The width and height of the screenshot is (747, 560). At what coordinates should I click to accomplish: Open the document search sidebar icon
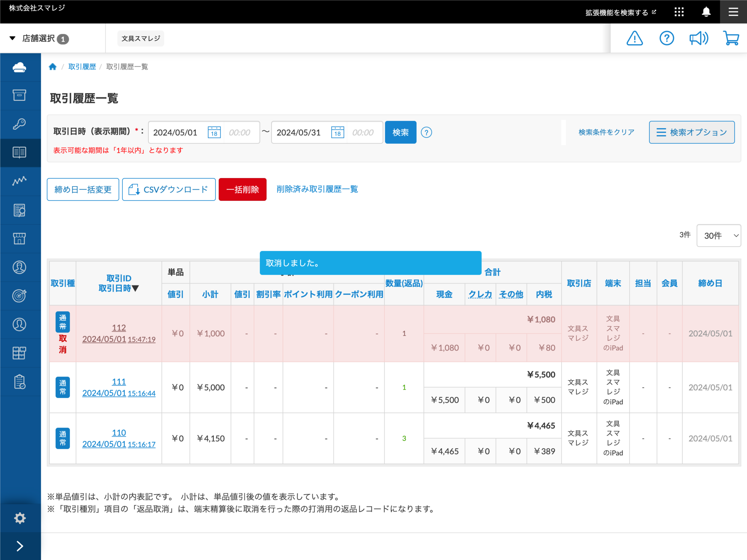click(x=19, y=210)
